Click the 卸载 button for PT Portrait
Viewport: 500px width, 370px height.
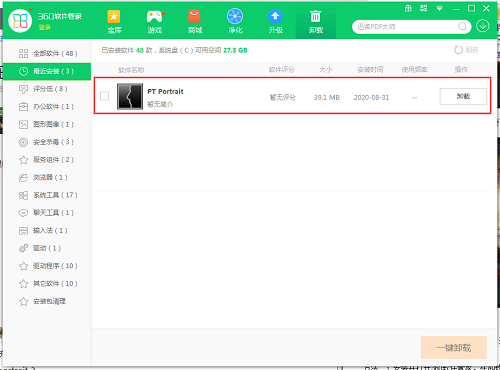point(463,96)
